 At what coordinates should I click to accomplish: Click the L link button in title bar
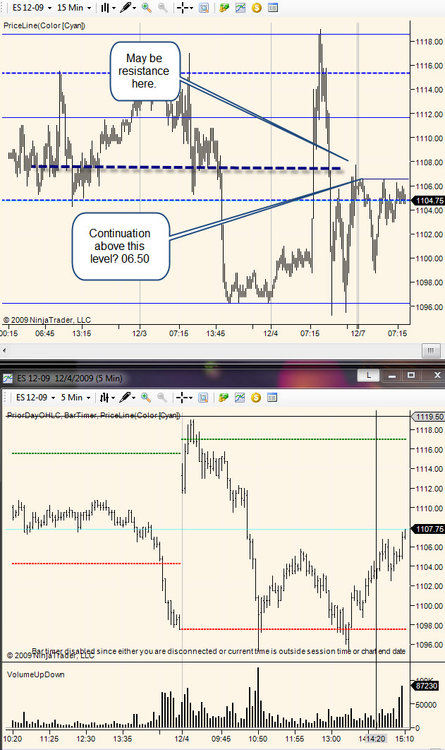[x=368, y=375]
